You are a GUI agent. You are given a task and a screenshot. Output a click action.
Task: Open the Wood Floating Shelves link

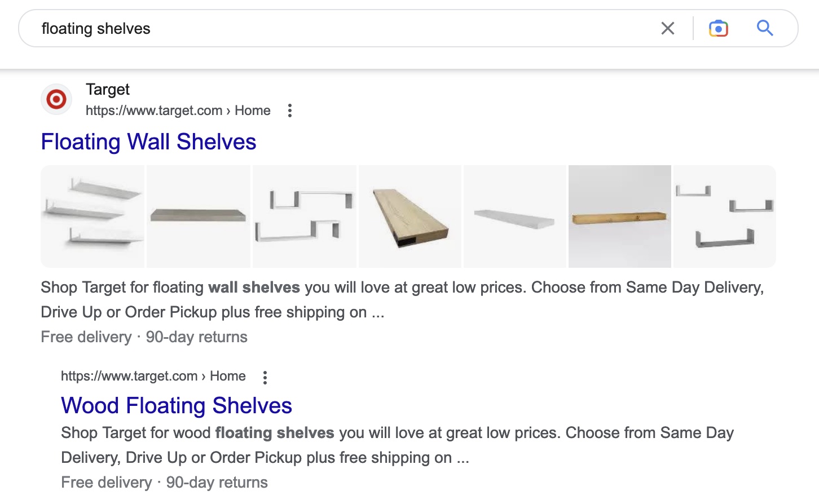coord(176,405)
